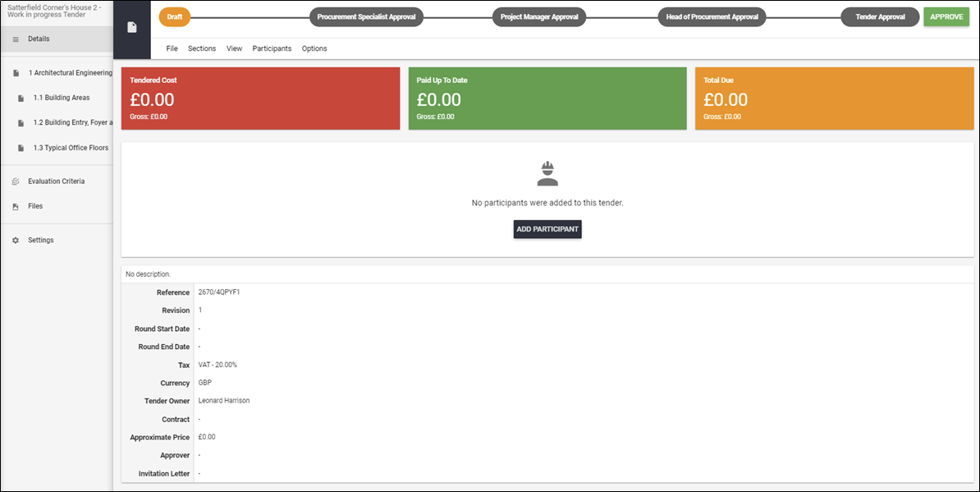Click the document icon in dark header

pyautogui.click(x=132, y=27)
